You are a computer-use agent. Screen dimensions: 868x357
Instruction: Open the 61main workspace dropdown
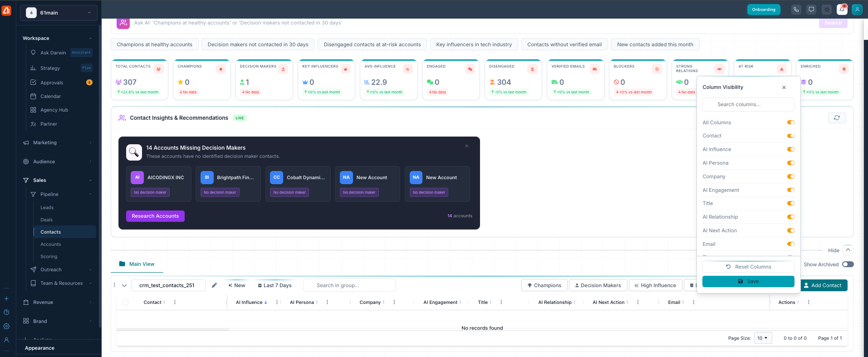click(59, 13)
